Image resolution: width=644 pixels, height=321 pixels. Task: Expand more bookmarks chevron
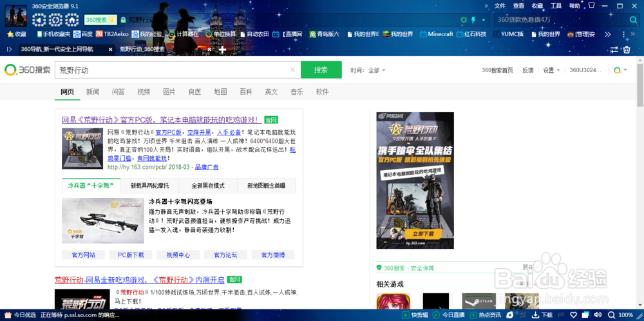[607, 34]
